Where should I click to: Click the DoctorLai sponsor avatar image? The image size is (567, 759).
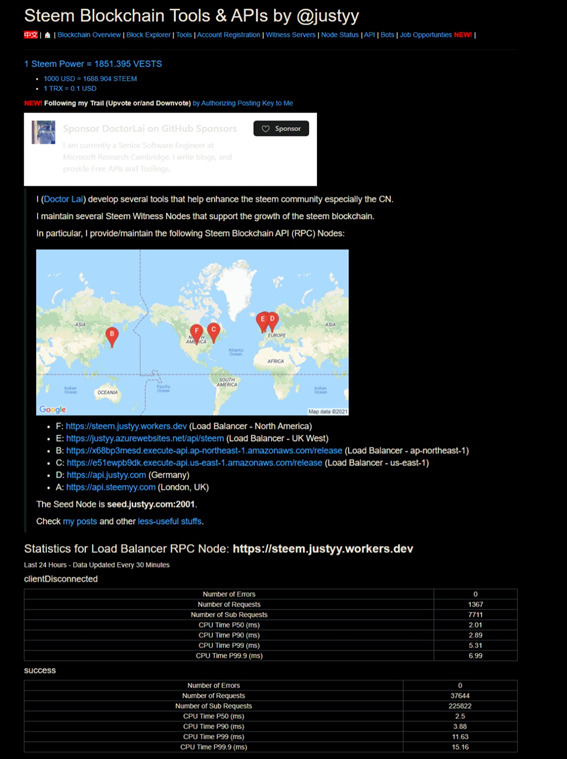pyautogui.click(x=43, y=132)
